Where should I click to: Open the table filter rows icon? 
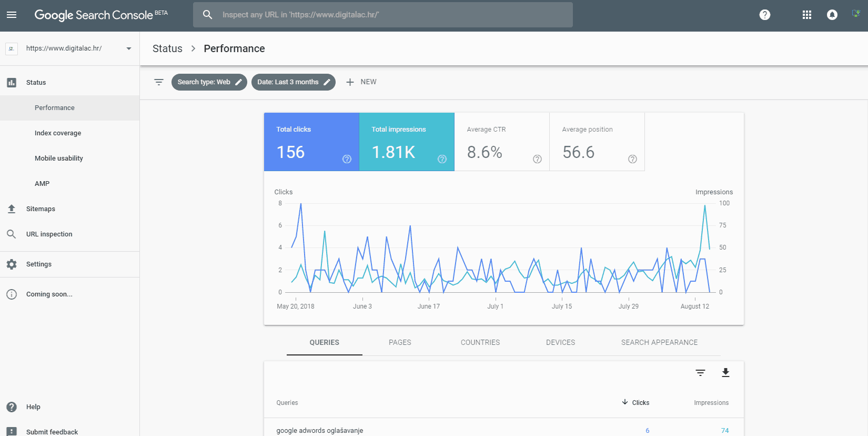tap(700, 373)
